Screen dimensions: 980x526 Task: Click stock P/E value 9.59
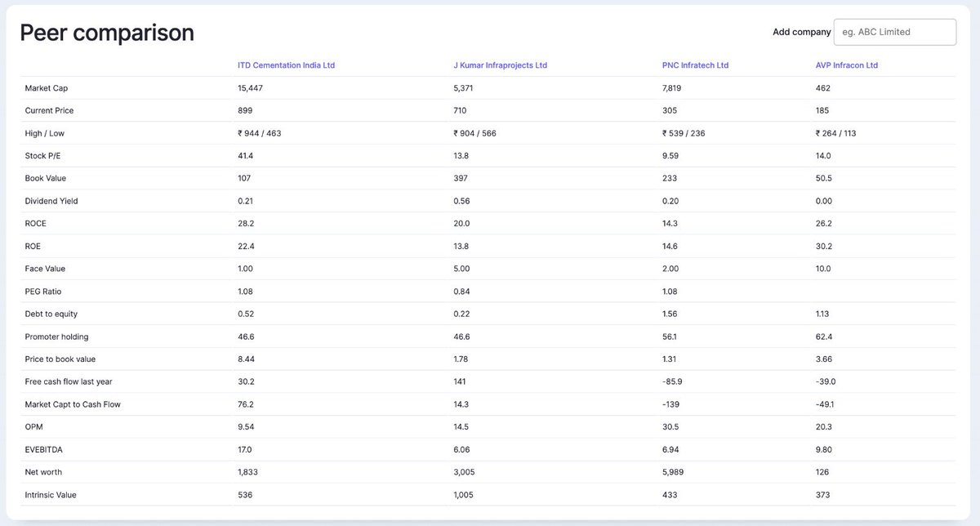[x=670, y=155]
